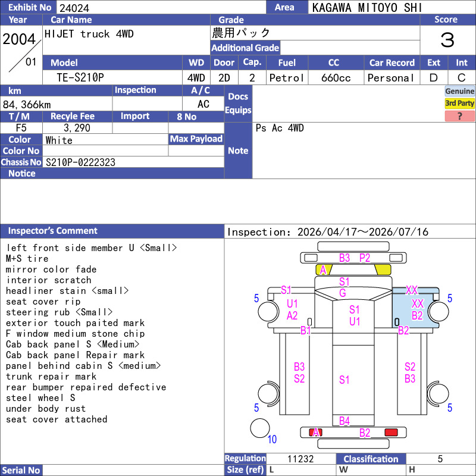Click the P2 mark on front bumper

pos(365,258)
